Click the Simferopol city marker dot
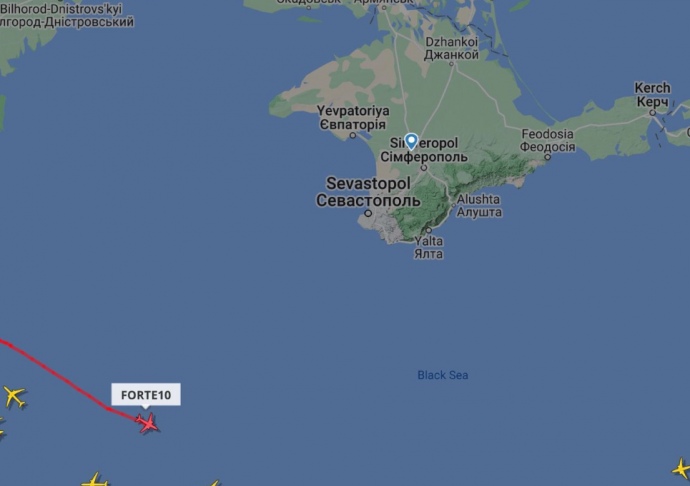Image resolution: width=690 pixels, height=486 pixels. 424,168
